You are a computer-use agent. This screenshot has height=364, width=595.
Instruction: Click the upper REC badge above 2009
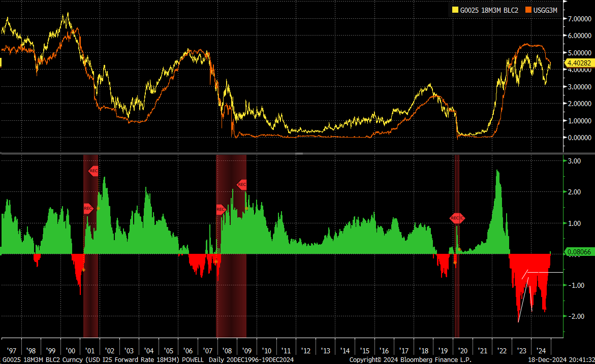[241, 184]
